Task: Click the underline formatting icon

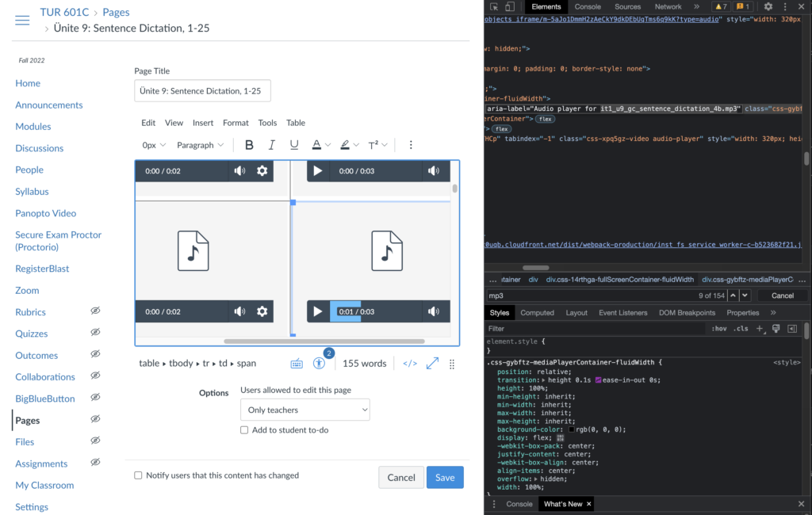Action: [x=294, y=145]
